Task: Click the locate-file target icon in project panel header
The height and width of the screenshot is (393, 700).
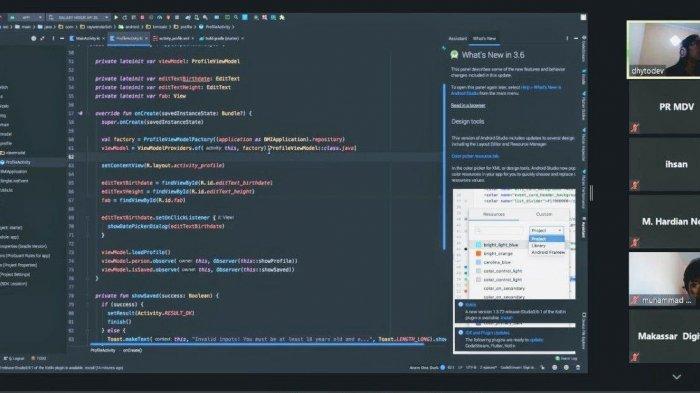Action: [33, 38]
